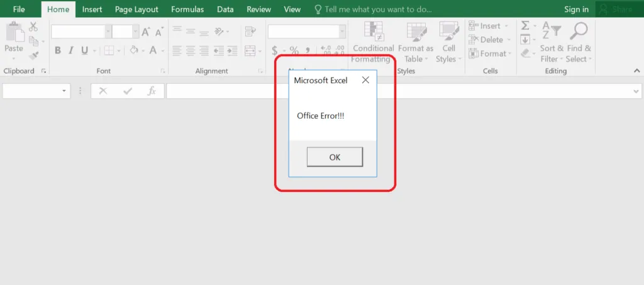The height and width of the screenshot is (285, 644).
Task: Switch to the View tab
Action: [292, 9]
